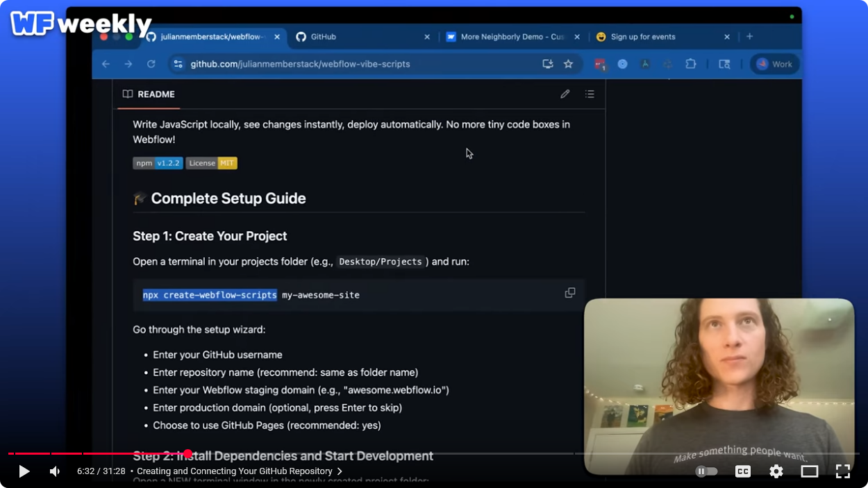This screenshot has width=868, height=488.
Task: Open the Work profile button
Action: coord(774,64)
